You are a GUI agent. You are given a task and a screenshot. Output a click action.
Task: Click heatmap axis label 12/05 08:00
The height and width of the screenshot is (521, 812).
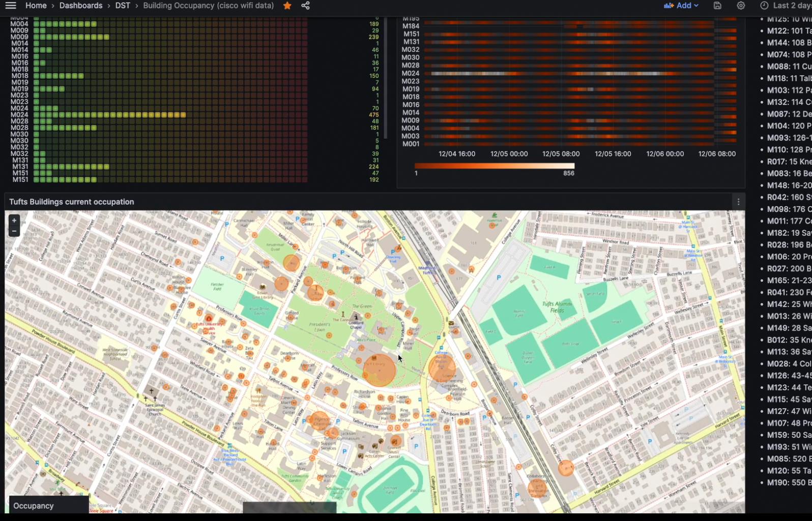561,154
